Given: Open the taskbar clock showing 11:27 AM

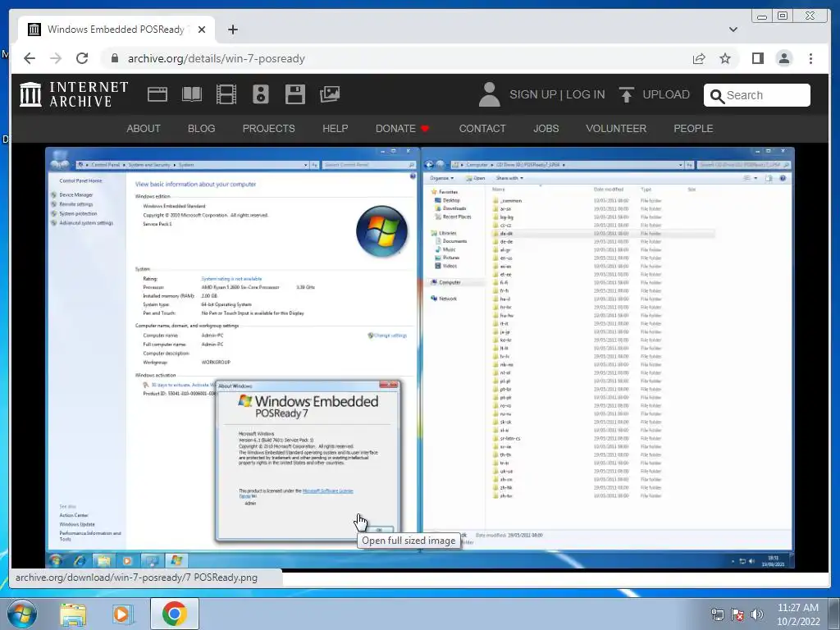Looking at the screenshot, I should point(798,614).
